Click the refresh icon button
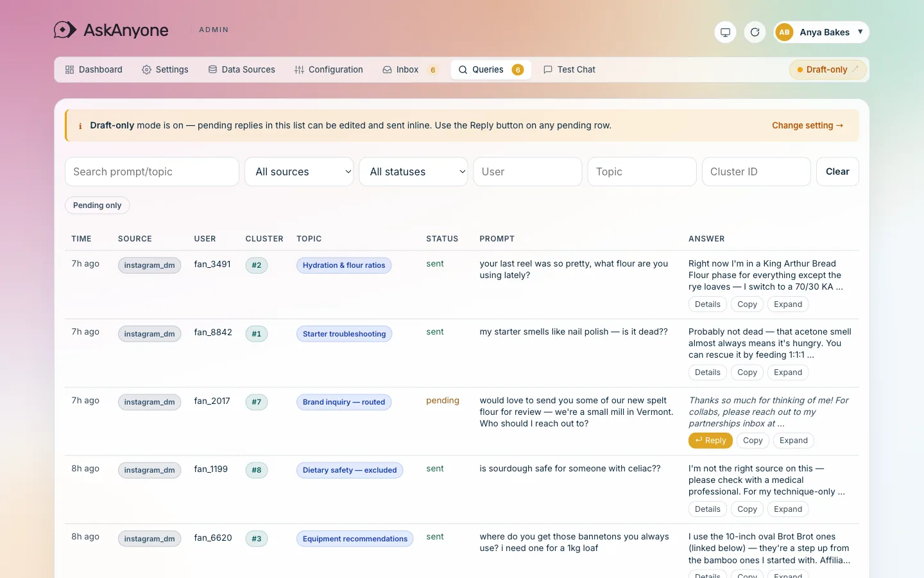Screen dimensions: 924x578 [755, 32]
